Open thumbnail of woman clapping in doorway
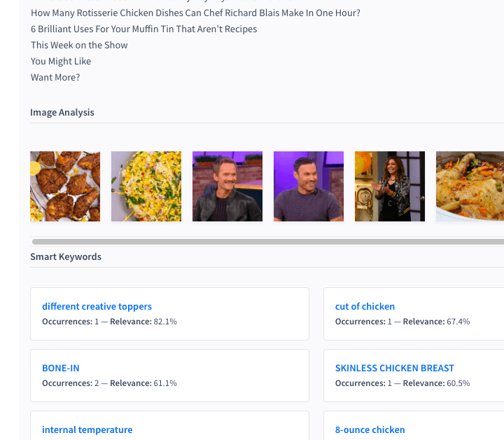This screenshot has height=440, width=504. (x=390, y=186)
